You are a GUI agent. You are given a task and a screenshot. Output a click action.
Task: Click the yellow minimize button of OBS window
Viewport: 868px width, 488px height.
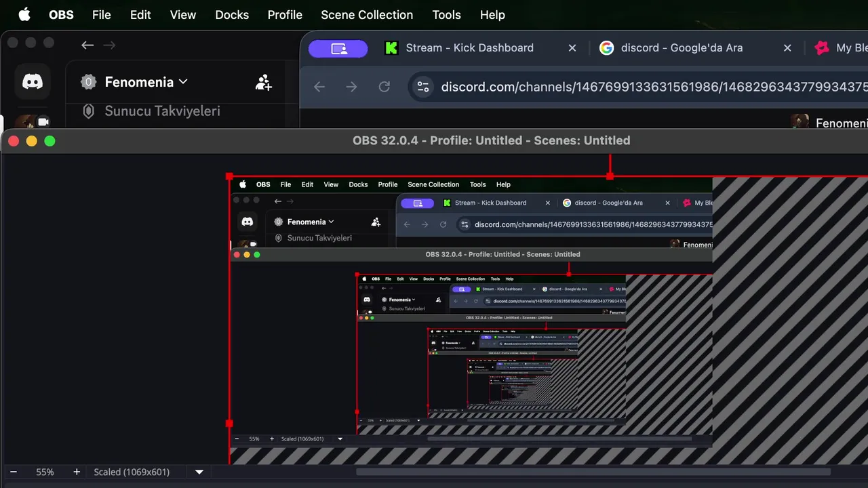(x=31, y=141)
